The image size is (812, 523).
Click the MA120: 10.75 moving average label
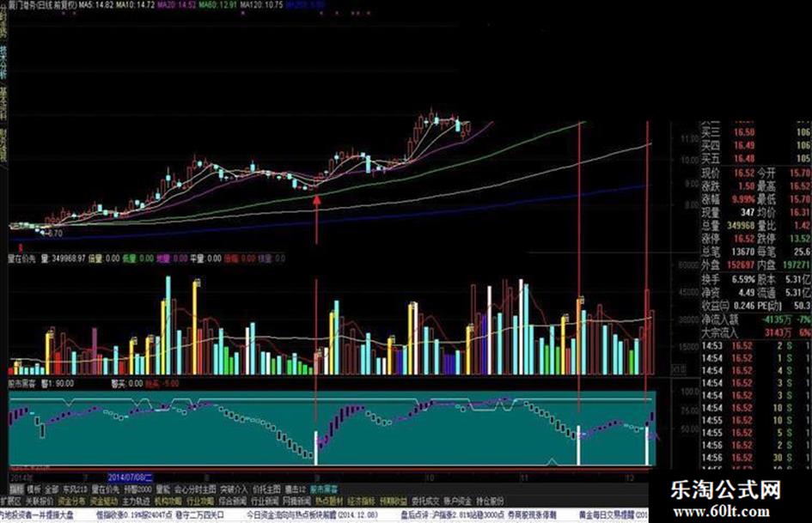(261, 4)
